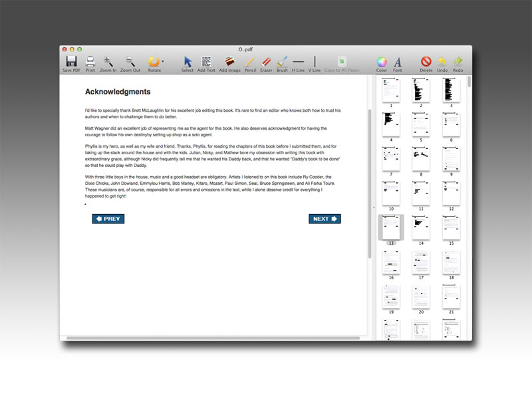
Task: Open the Color picker
Action: point(380,61)
